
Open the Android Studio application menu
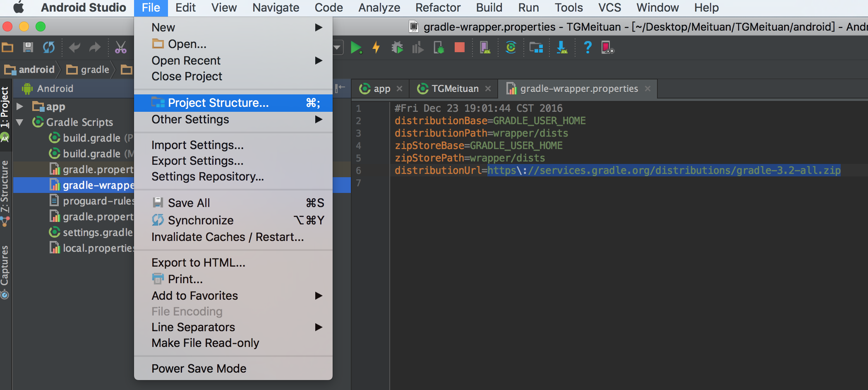pyautogui.click(x=84, y=7)
